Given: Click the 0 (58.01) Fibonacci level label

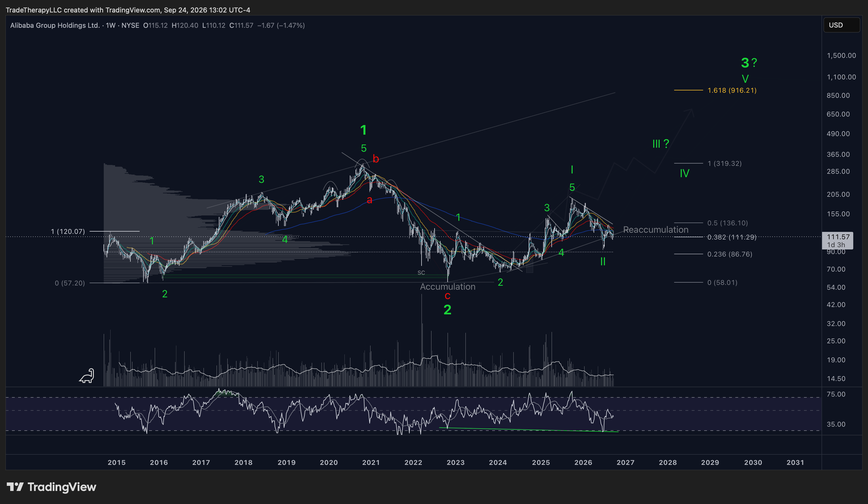Looking at the screenshot, I should (x=722, y=283).
